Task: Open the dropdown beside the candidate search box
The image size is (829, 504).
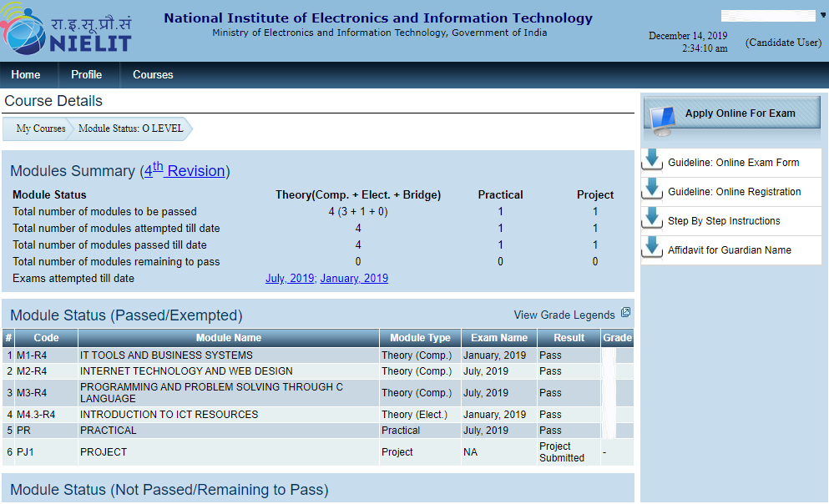Action: click(x=821, y=15)
